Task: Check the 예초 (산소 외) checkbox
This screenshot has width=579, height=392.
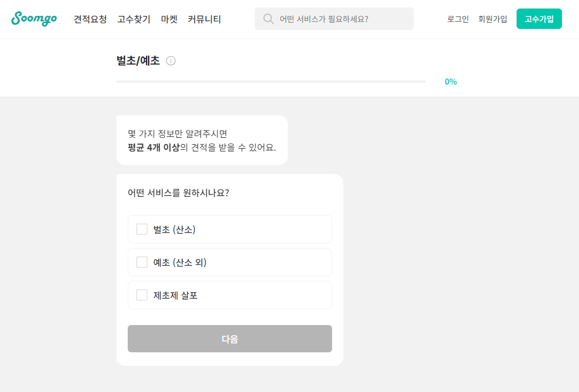Action: point(141,262)
